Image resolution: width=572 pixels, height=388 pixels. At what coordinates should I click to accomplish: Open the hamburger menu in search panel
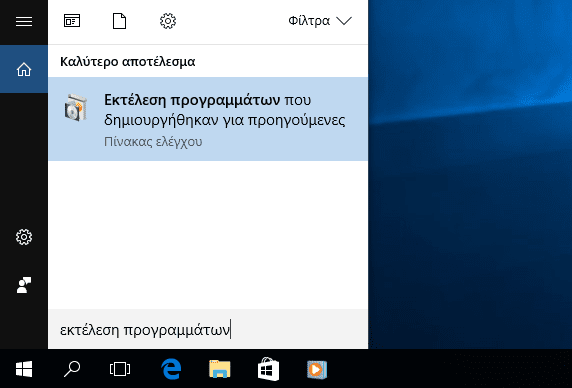(24, 22)
